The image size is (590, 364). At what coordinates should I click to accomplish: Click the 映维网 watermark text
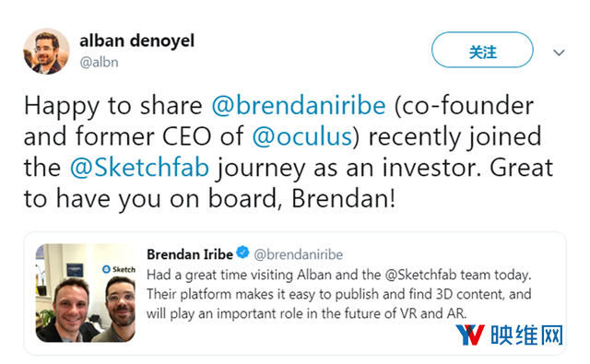pyautogui.click(x=526, y=335)
